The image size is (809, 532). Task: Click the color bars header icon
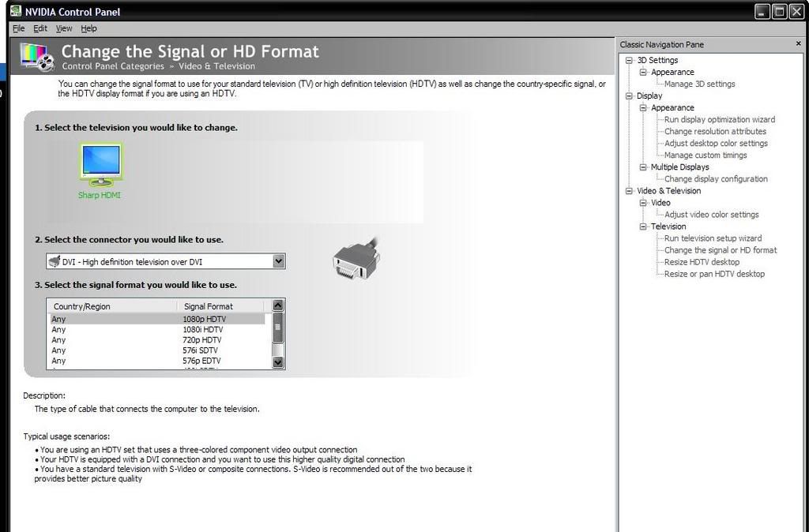(x=36, y=57)
